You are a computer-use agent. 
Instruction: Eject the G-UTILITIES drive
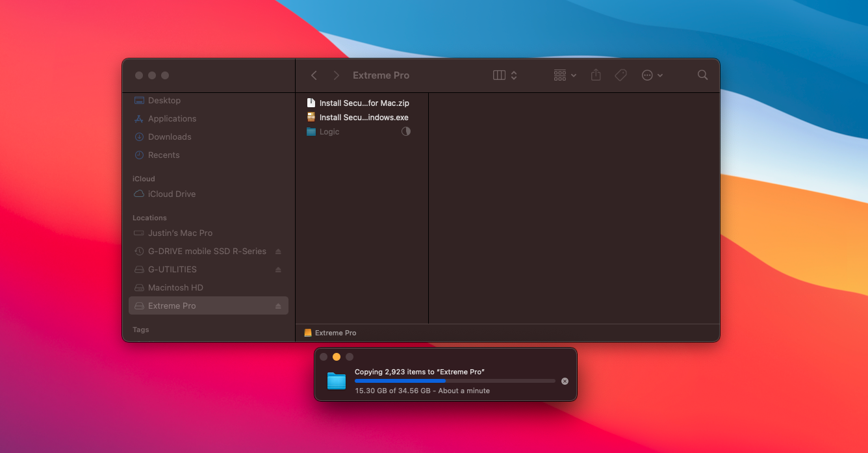pos(278,270)
